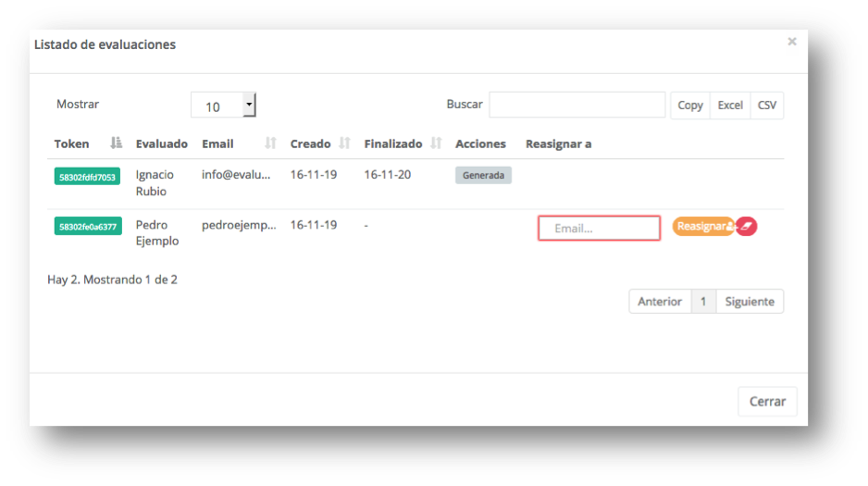Focus the Email reassign input field
This screenshot has width=868, height=486.
tap(599, 228)
